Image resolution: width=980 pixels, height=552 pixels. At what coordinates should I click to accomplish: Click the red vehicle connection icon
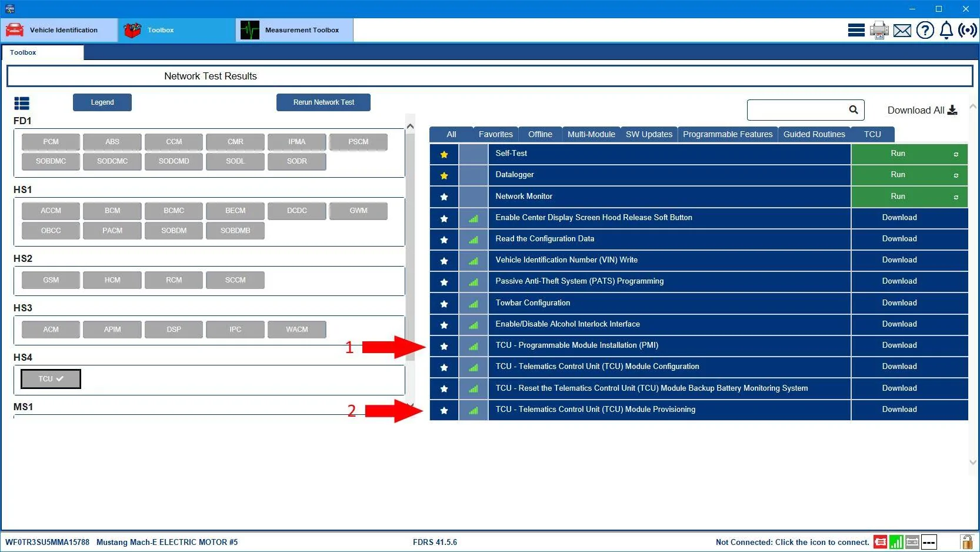[x=881, y=542]
